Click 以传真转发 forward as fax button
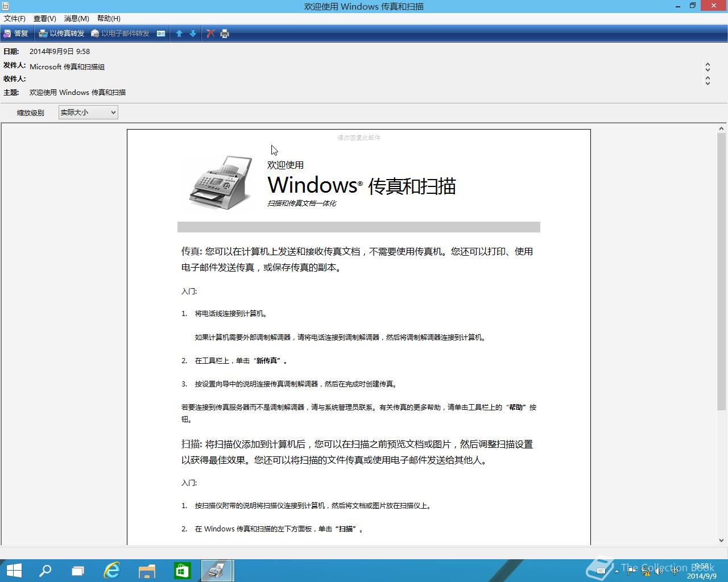 tap(61, 34)
